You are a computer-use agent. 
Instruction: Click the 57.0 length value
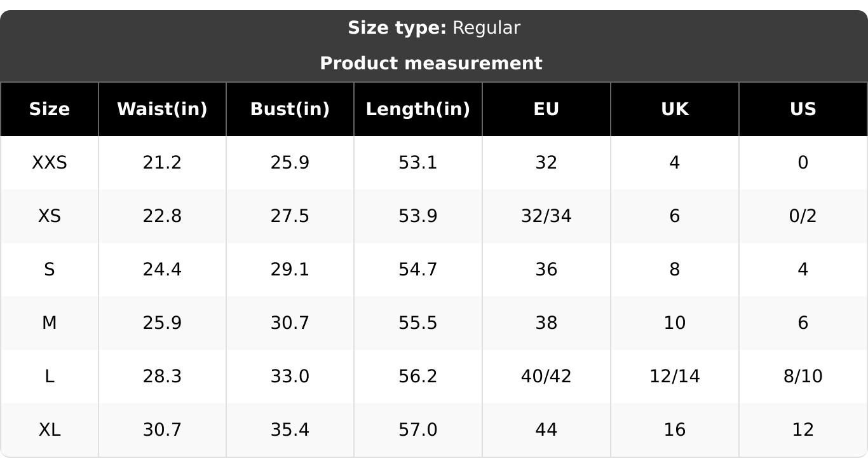(418, 430)
